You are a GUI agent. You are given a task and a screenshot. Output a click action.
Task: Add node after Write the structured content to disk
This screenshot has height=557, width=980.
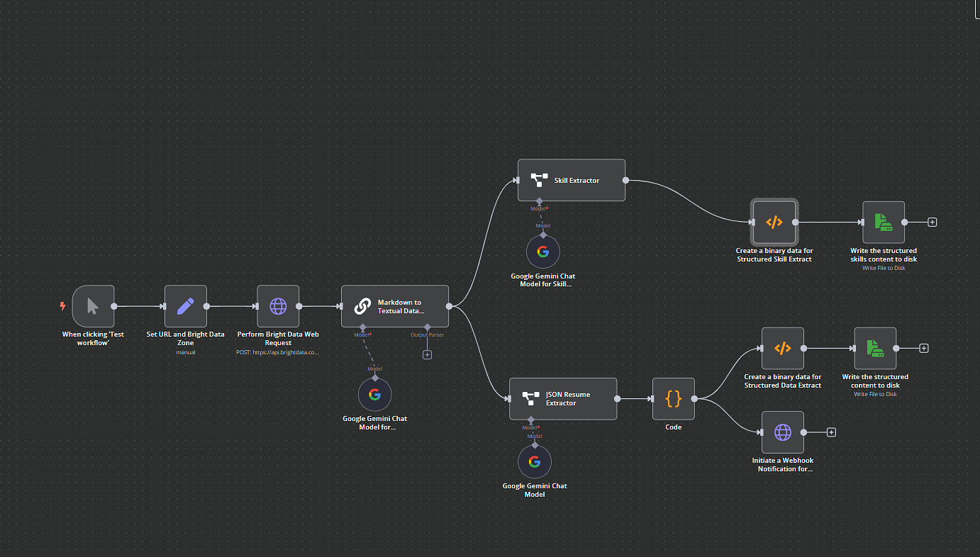click(924, 348)
